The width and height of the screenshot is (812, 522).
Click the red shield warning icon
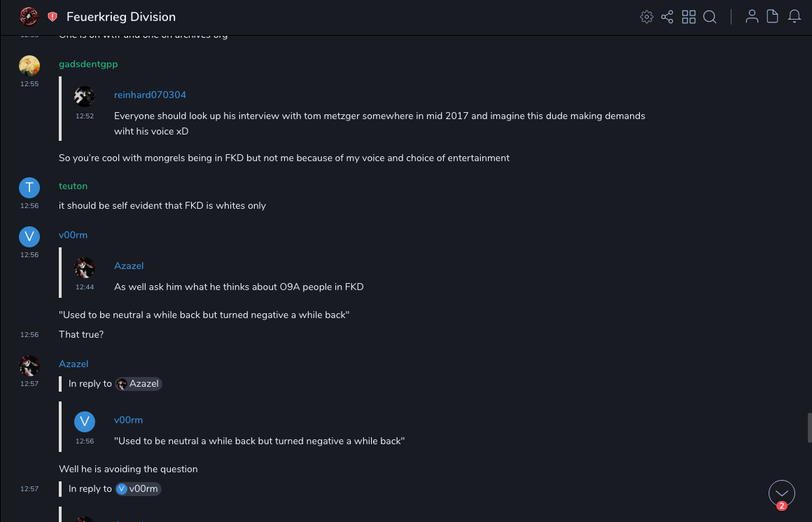pyautogui.click(x=52, y=17)
